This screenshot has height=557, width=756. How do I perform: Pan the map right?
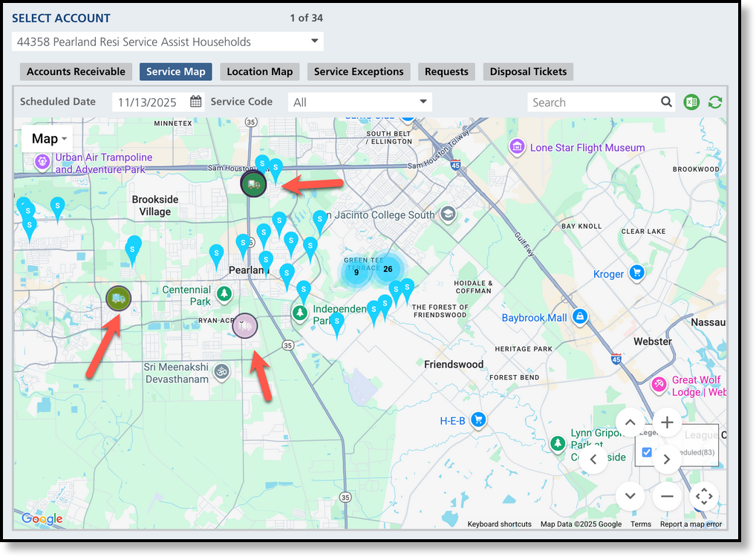[x=666, y=459]
